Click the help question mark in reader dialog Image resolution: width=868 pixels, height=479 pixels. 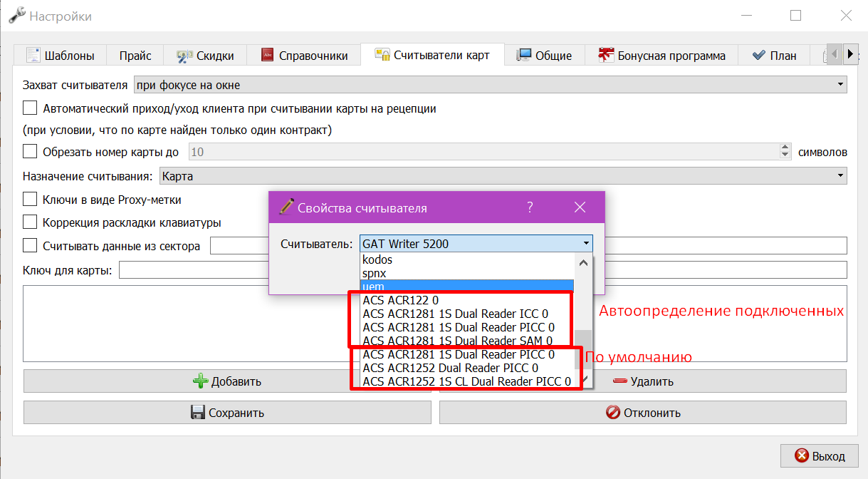530,207
